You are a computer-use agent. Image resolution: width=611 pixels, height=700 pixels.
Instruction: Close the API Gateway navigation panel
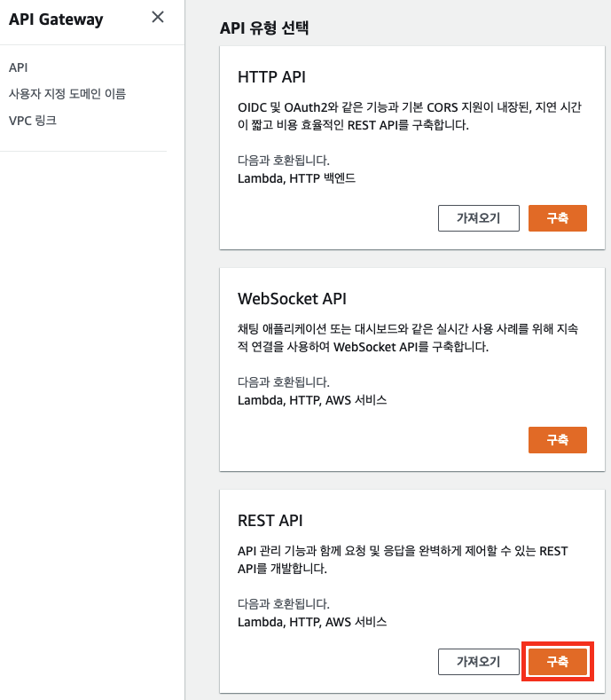(x=158, y=17)
